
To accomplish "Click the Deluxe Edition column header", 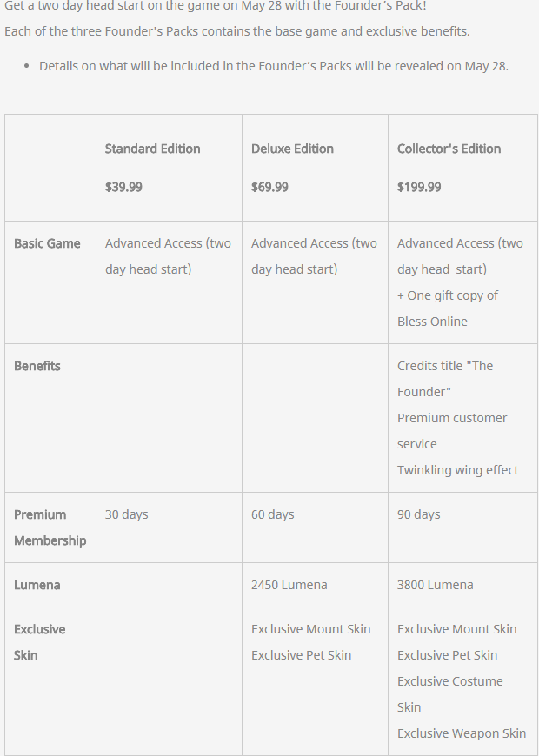I will [x=292, y=149].
